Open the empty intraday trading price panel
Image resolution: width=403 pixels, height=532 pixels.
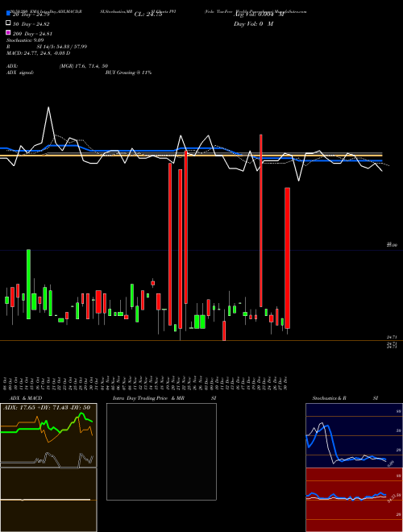pyautogui.click(x=161, y=451)
